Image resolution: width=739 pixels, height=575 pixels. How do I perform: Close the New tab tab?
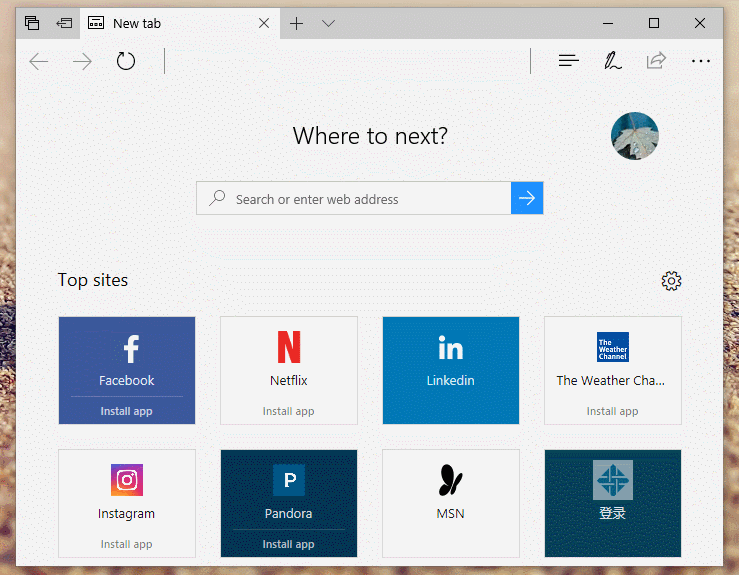264,23
